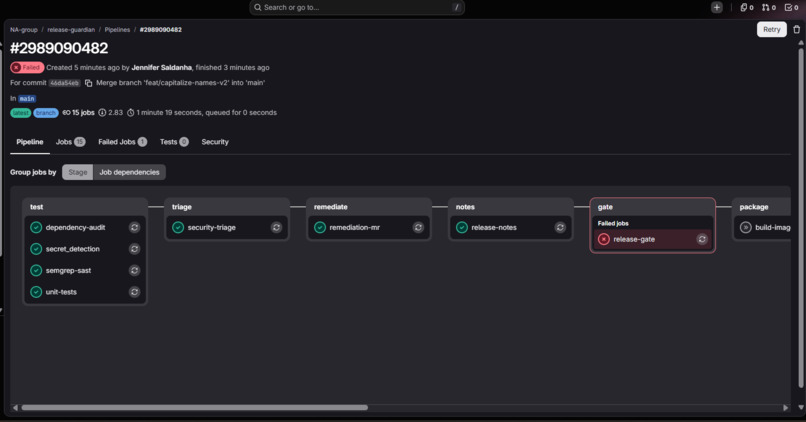Click the build-image skipped status icon
806x422 pixels.
745,227
